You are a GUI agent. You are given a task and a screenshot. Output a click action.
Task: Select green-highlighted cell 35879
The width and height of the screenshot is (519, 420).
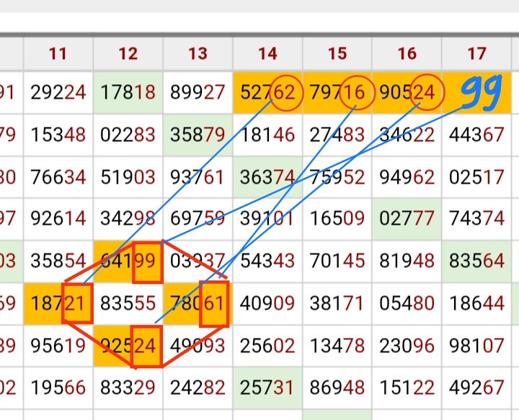point(198,135)
